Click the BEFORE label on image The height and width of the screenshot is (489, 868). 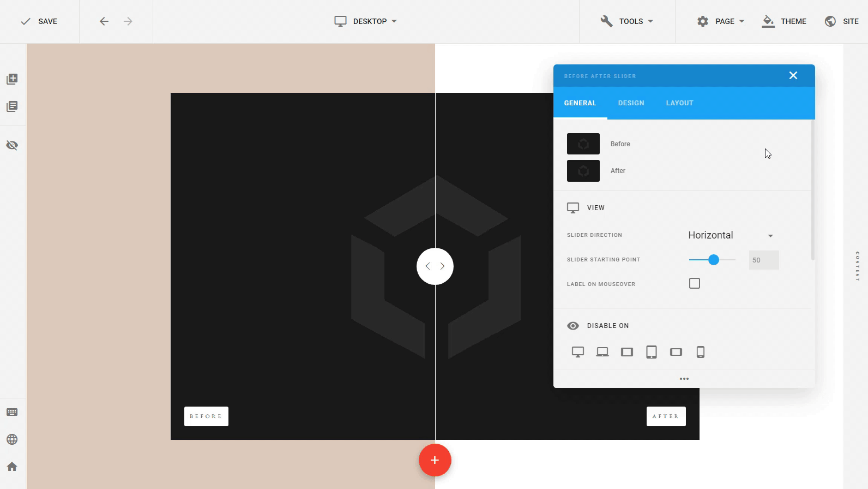[206, 416]
